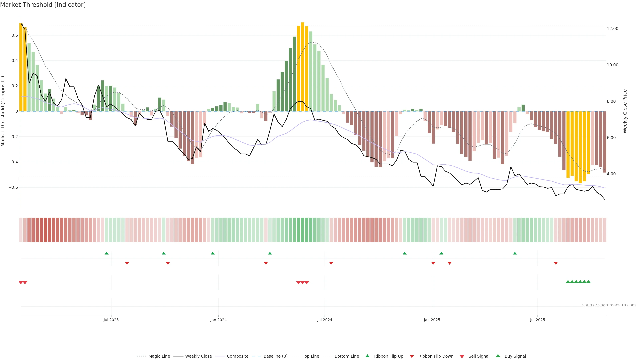
Task: Click the rightmost green buy signal triangle
Action: tap(588, 282)
